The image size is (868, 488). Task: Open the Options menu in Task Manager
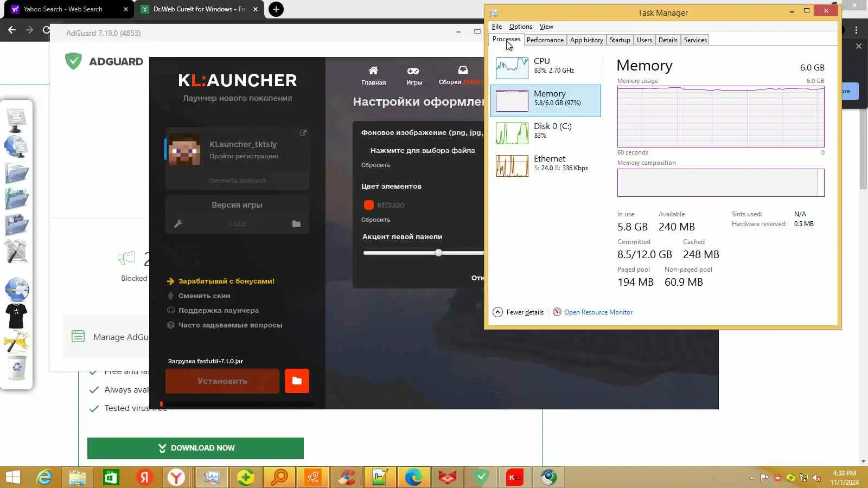pos(521,27)
